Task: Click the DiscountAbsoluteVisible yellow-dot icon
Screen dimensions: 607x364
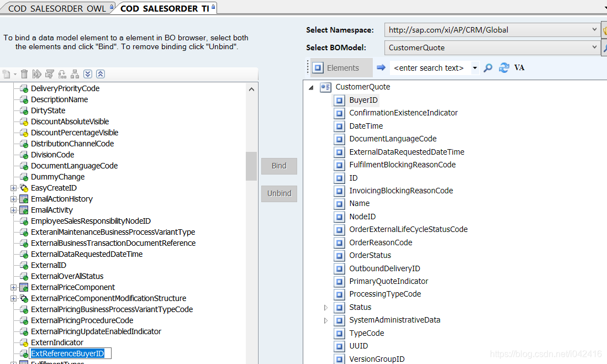Action: click(24, 122)
